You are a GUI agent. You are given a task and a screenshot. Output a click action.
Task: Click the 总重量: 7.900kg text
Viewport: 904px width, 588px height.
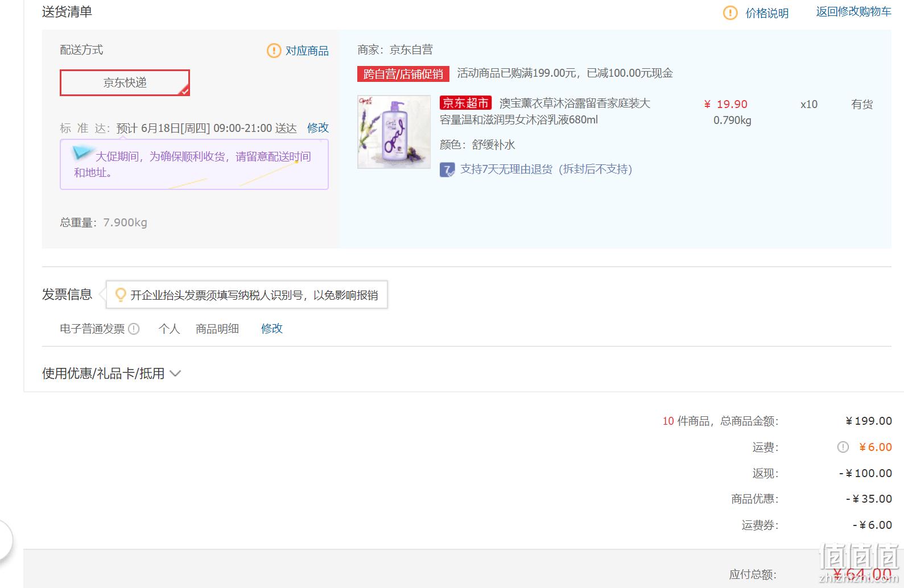(x=104, y=222)
